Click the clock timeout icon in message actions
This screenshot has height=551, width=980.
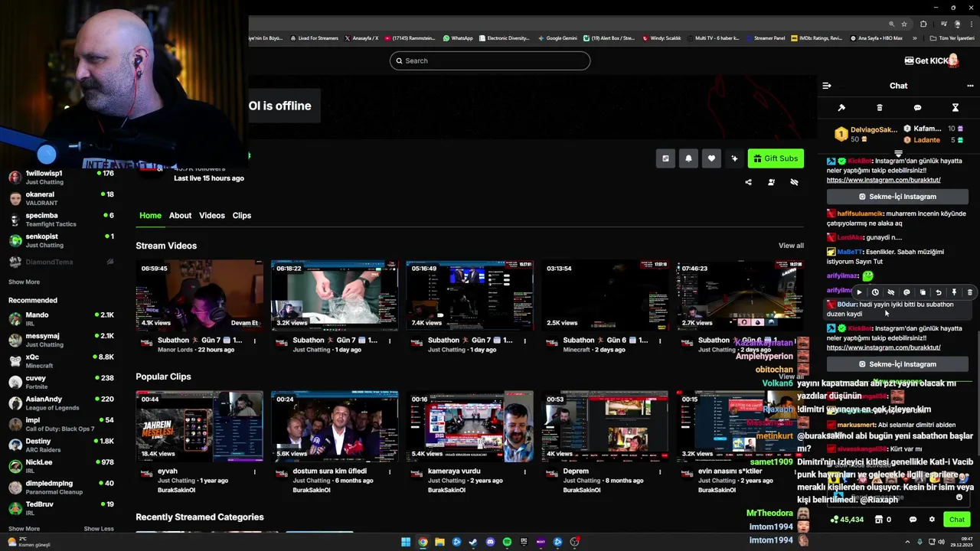(875, 292)
